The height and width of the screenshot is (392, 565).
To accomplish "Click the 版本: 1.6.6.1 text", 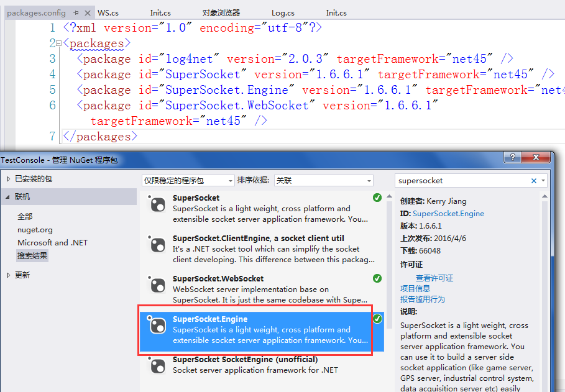I will (421, 226).
